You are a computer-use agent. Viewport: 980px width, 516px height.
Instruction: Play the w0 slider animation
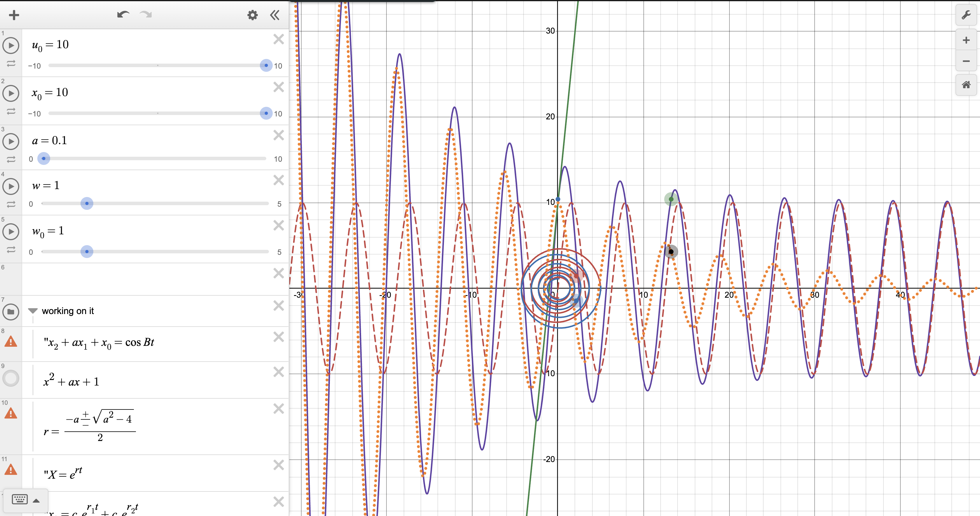pyautogui.click(x=11, y=231)
